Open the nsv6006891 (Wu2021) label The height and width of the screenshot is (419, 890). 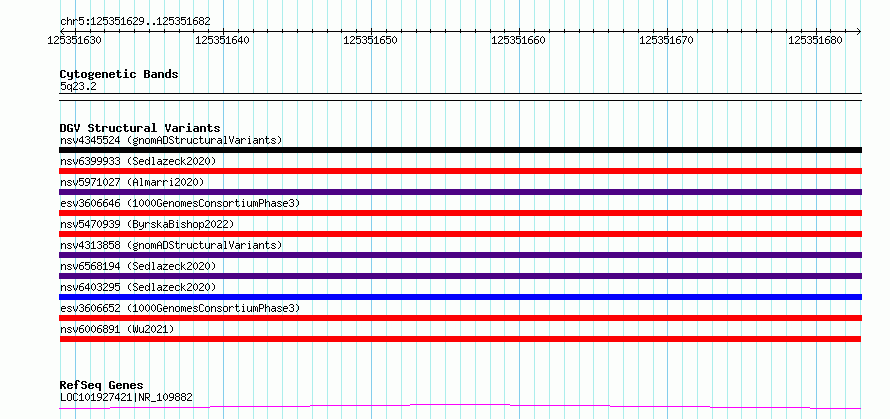[x=117, y=329]
